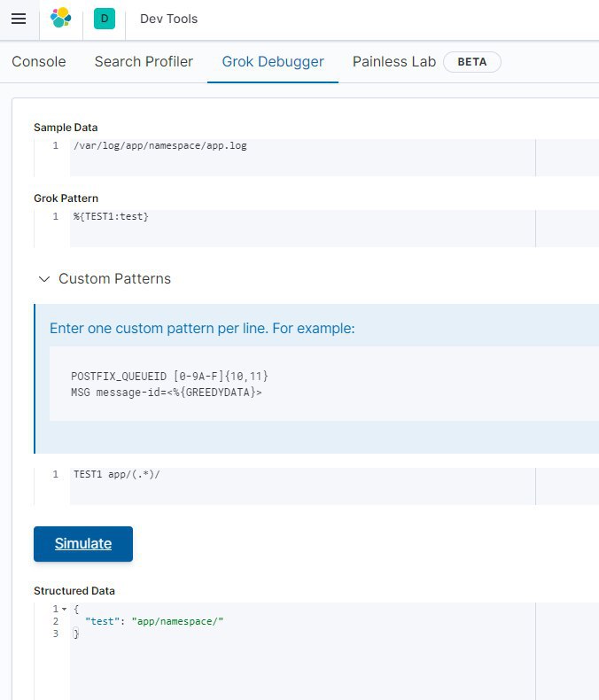Open the Painless Lab tab

(x=394, y=62)
